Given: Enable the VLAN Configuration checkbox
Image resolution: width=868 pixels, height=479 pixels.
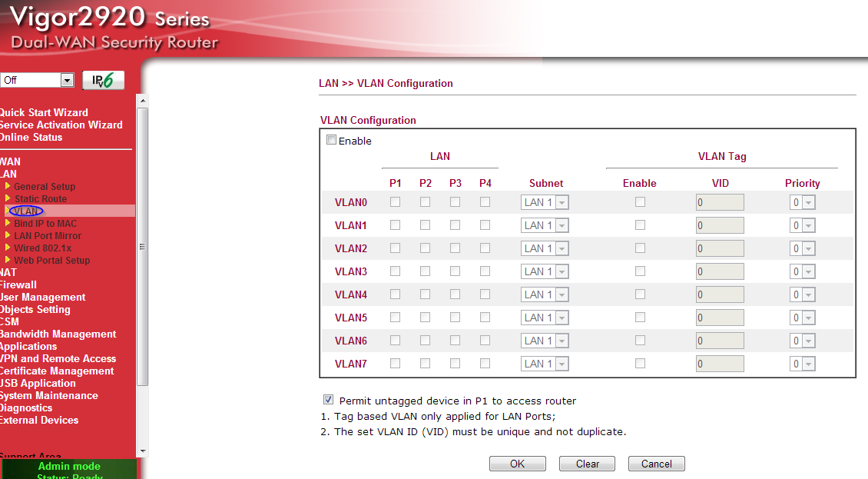Looking at the screenshot, I should coord(332,140).
